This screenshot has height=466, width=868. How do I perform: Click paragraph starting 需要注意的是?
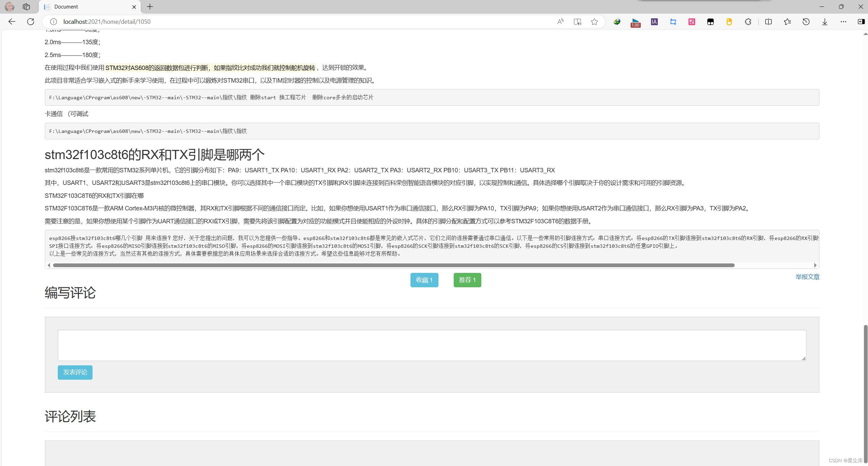[319, 221]
